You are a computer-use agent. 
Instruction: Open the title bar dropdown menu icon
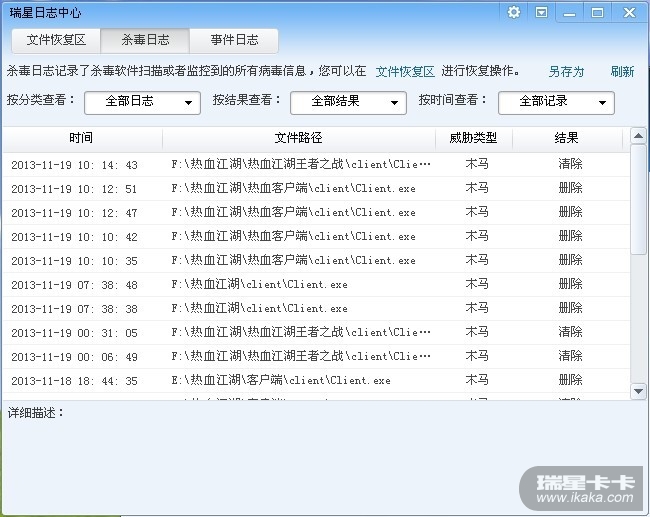pos(541,12)
